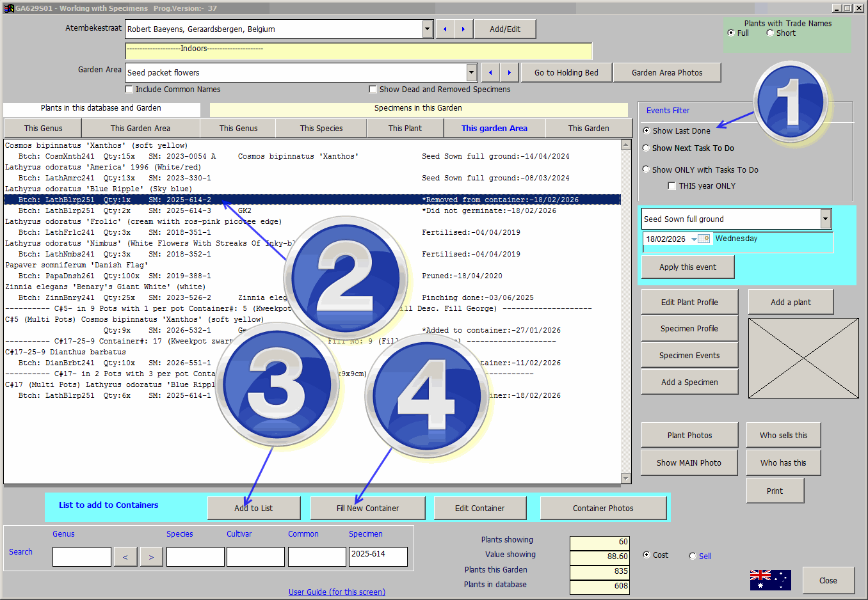Click the Australian flag icon

click(770, 580)
